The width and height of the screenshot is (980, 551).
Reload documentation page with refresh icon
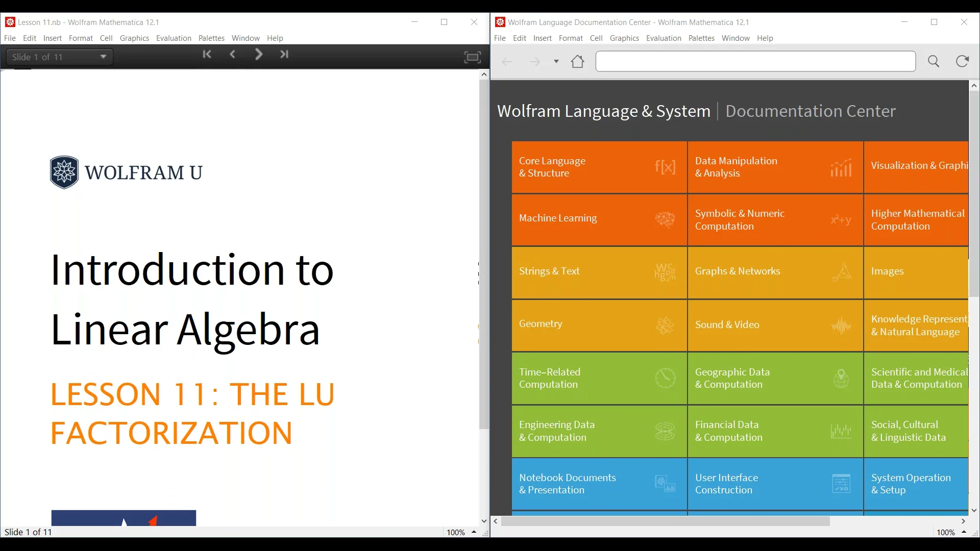coord(962,62)
